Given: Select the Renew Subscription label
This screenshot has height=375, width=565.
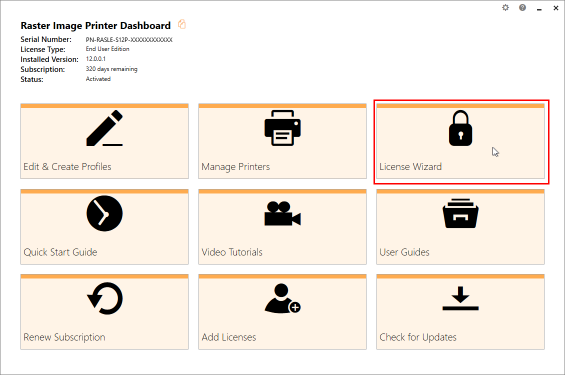Looking at the screenshot, I should coord(64,337).
